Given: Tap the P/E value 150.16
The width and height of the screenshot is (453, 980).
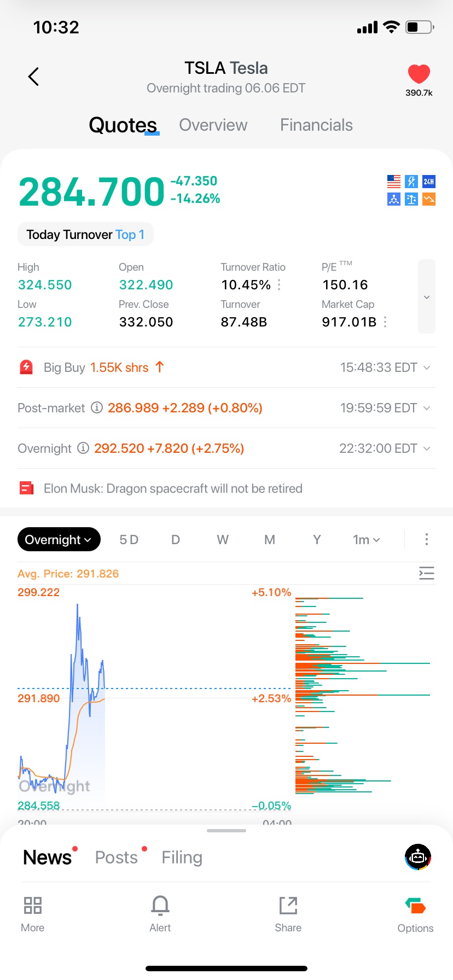Looking at the screenshot, I should pyautogui.click(x=345, y=285).
